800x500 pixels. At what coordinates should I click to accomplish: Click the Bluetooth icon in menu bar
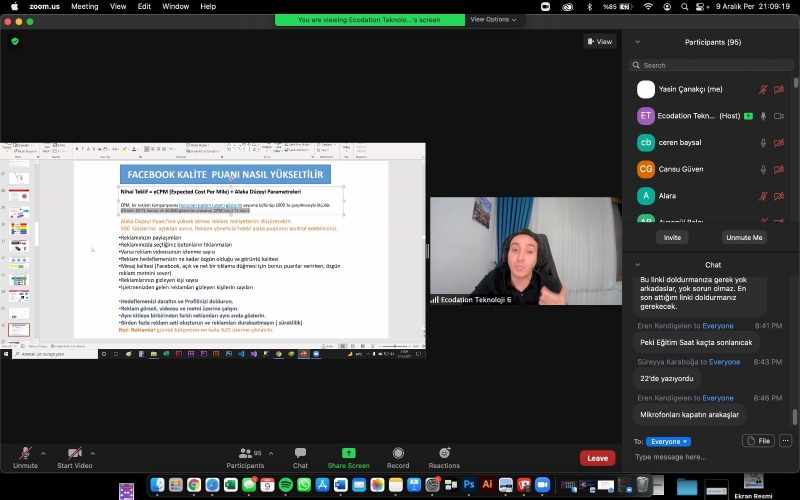pos(589,7)
